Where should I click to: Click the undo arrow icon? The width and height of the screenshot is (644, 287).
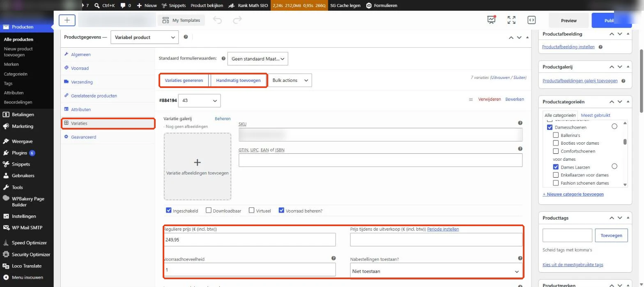(x=217, y=20)
